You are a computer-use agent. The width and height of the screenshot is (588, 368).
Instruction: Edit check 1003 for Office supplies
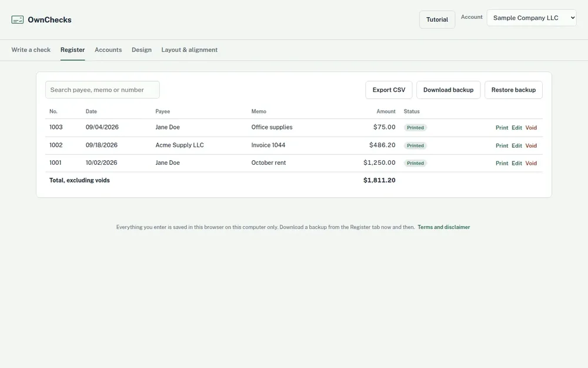[x=517, y=128]
